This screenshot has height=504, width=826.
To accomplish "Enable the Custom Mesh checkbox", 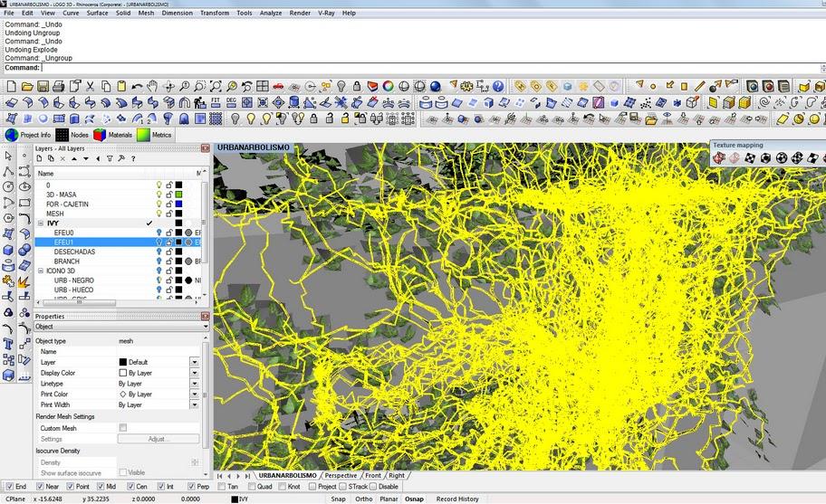I will click(123, 428).
